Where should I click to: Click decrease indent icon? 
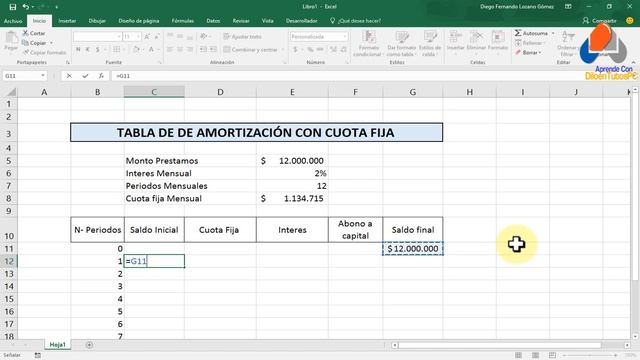coord(203,49)
